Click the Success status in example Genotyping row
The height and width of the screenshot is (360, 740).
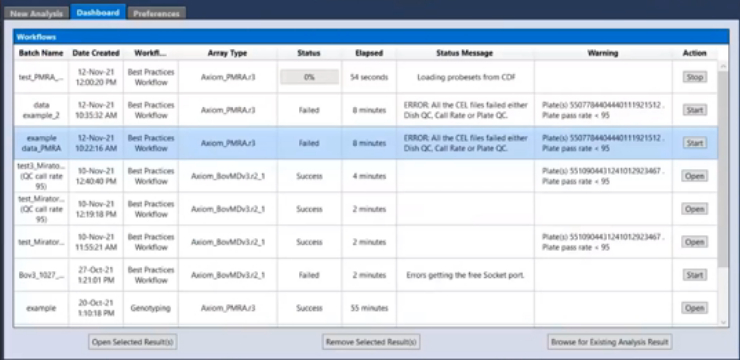click(x=309, y=308)
